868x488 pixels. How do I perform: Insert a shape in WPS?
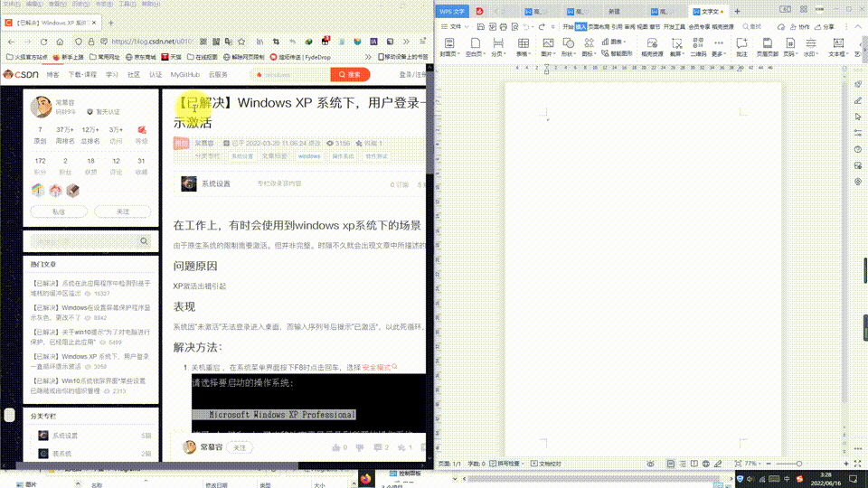tap(568, 47)
